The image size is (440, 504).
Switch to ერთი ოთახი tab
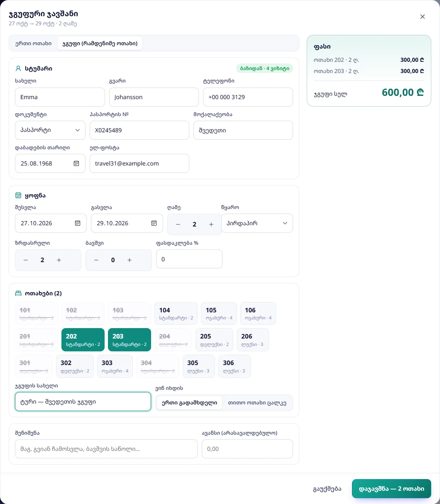pos(33,43)
